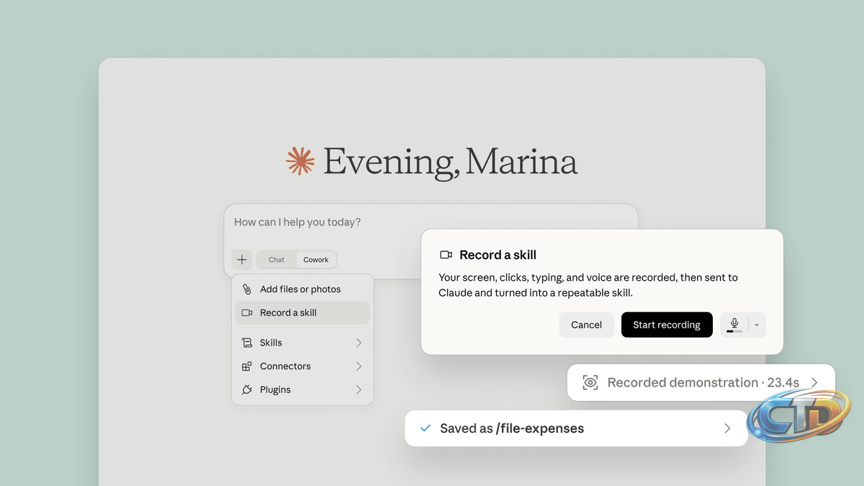Expand the 'Saved as /file-expenses' chevron
864x486 pixels.
point(727,428)
